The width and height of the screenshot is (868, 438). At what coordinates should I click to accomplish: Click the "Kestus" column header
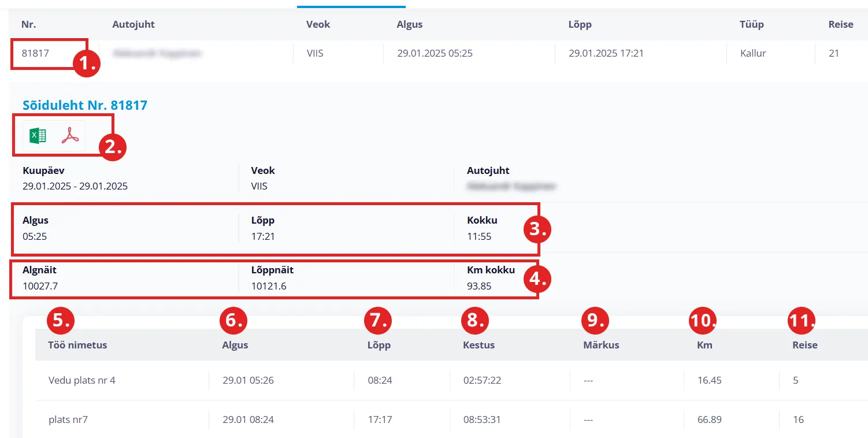click(x=478, y=345)
